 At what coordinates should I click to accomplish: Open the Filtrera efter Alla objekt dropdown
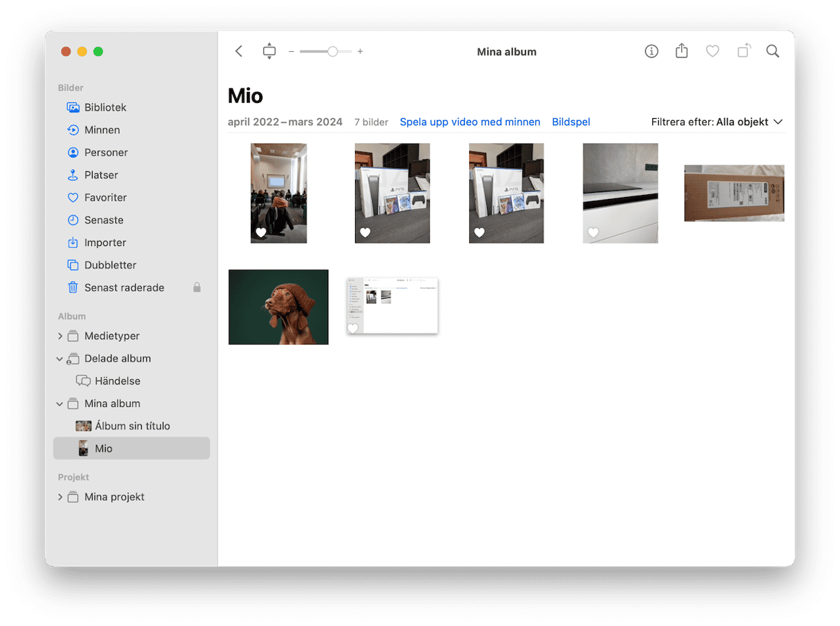tap(717, 122)
